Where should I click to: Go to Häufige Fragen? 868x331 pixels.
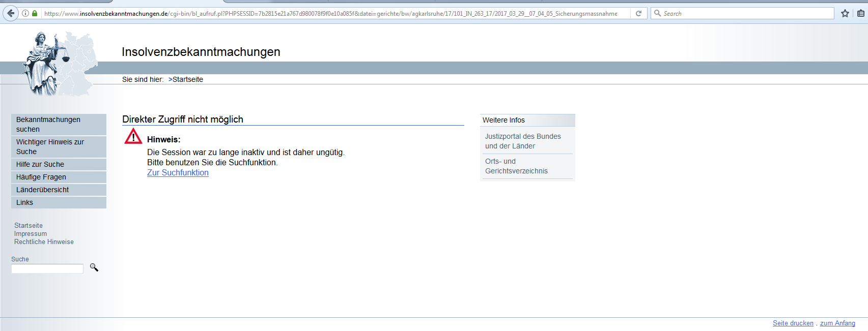pos(41,177)
